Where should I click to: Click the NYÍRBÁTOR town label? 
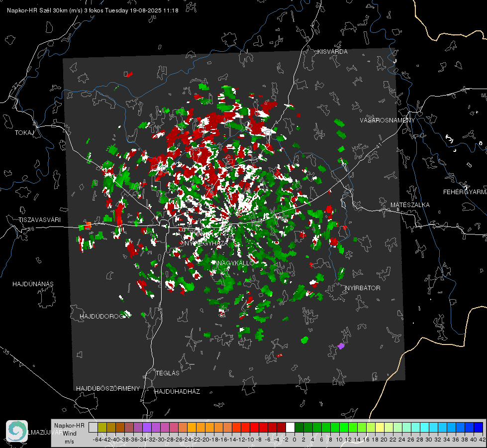(x=363, y=288)
